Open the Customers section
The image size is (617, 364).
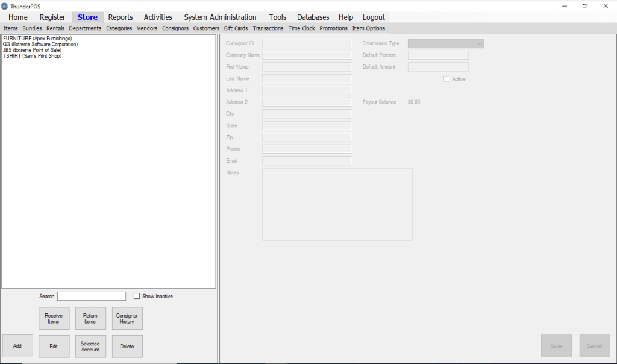point(206,28)
